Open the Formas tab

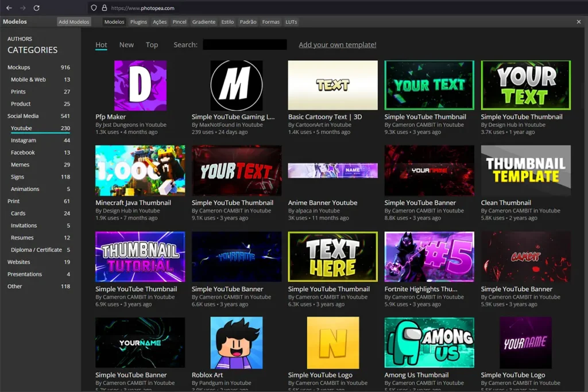[x=271, y=22]
